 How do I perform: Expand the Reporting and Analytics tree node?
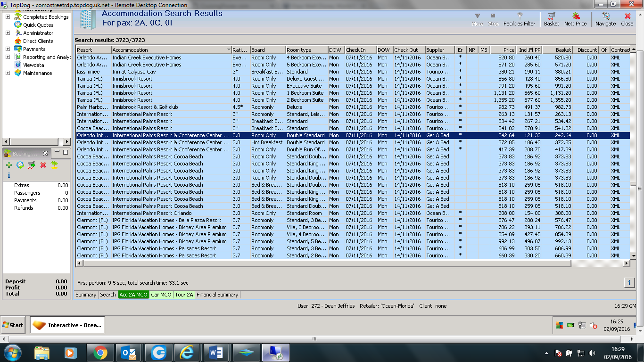(8, 57)
